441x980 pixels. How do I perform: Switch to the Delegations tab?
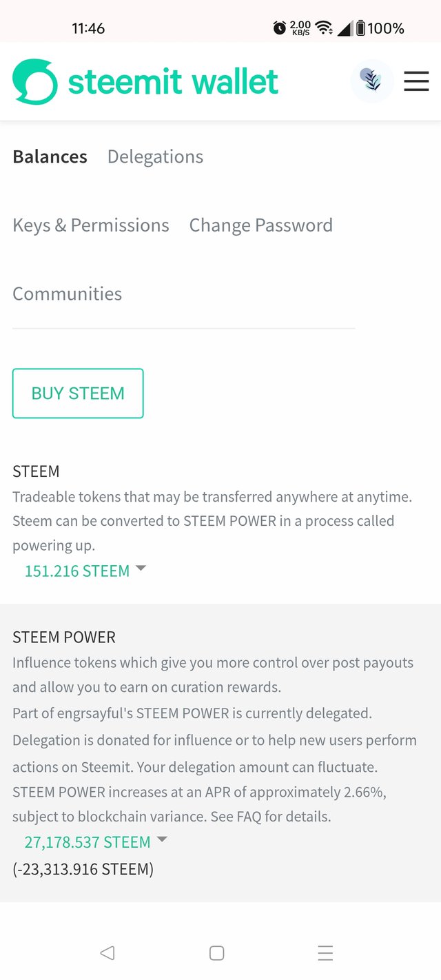155,157
